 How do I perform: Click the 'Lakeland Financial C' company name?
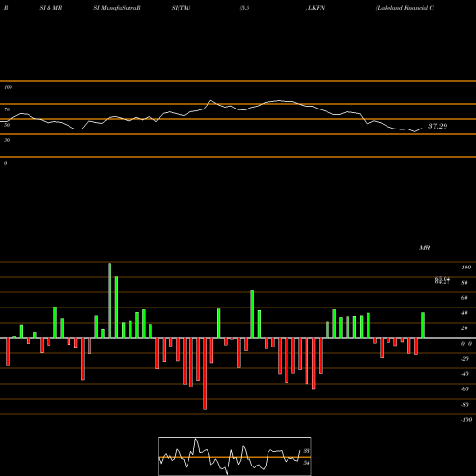(x=405, y=8)
